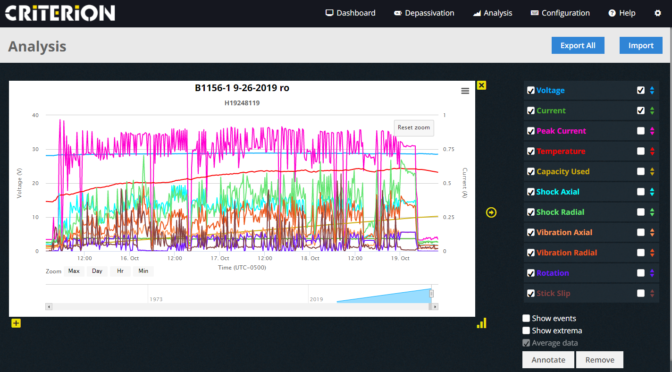Viewport: 672px width, 372px height.
Task: Toggle Current series visibility checkbox
Action: pos(531,111)
